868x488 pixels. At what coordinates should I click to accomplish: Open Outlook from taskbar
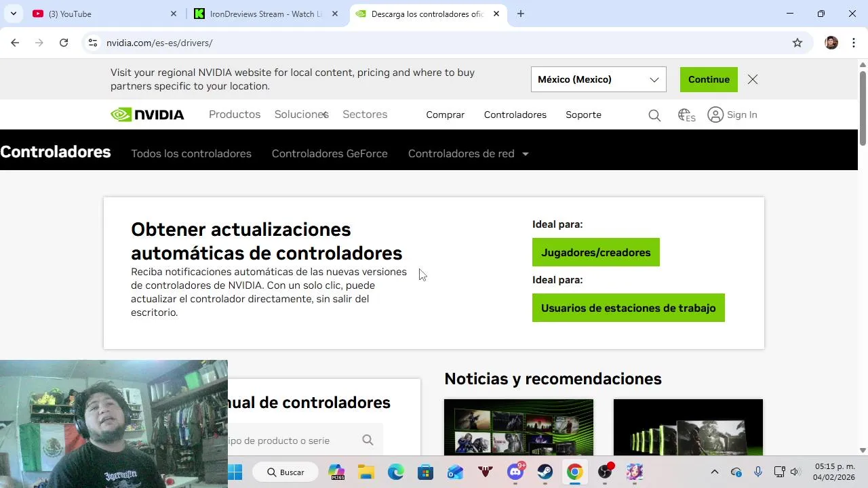pos(456,472)
